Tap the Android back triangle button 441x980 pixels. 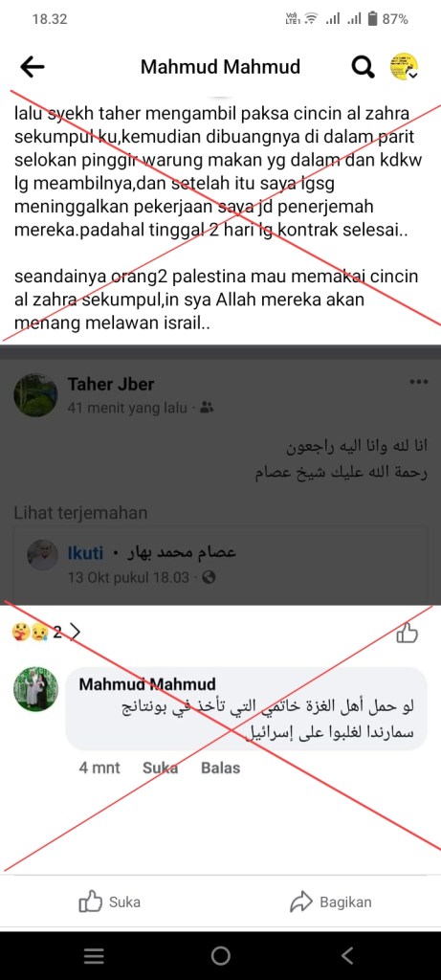[348, 956]
